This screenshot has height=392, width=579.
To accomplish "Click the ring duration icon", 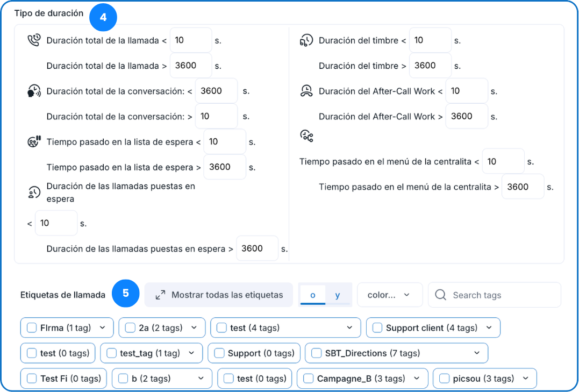I will (x=306, y=40).
